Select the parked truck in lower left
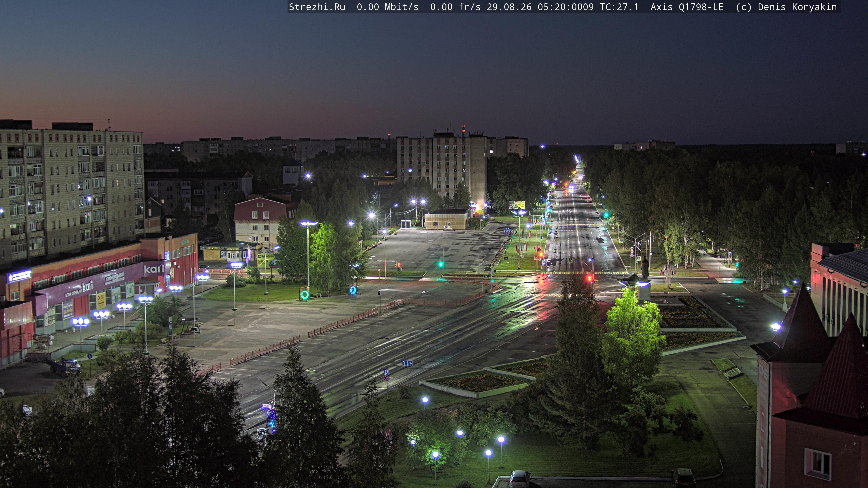The height and width of the screenshot is (488, 868). [64, 366]
